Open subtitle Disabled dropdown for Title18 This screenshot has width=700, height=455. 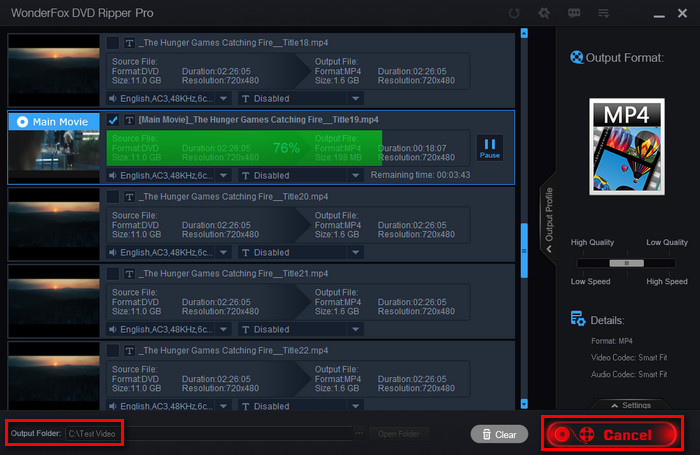(x=355, y=98)
